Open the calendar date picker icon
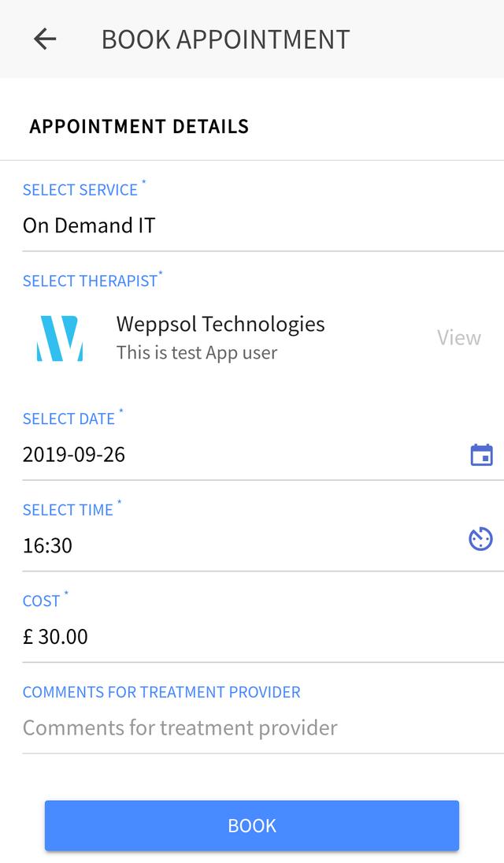504x863 pixels. pos(481,456)
